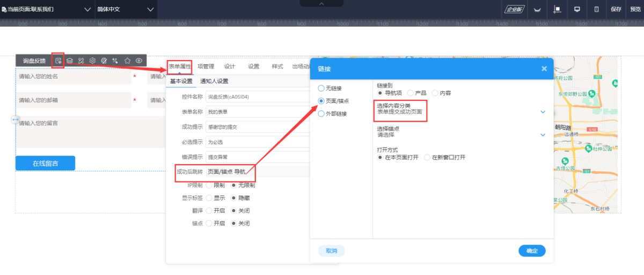The width and height of the screenshot is (644, 275).
Task: Select the 外部链接 radio option
Action: [x=321, y=114]
